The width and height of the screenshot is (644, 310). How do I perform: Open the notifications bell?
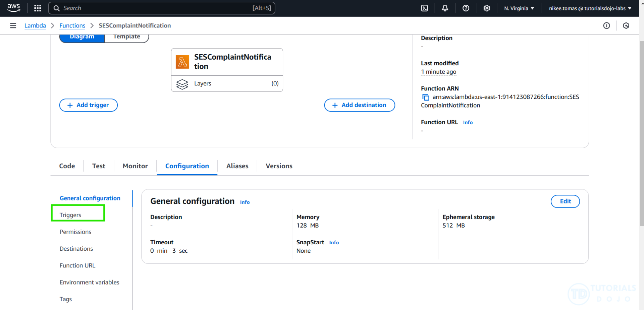coord(445,8)
